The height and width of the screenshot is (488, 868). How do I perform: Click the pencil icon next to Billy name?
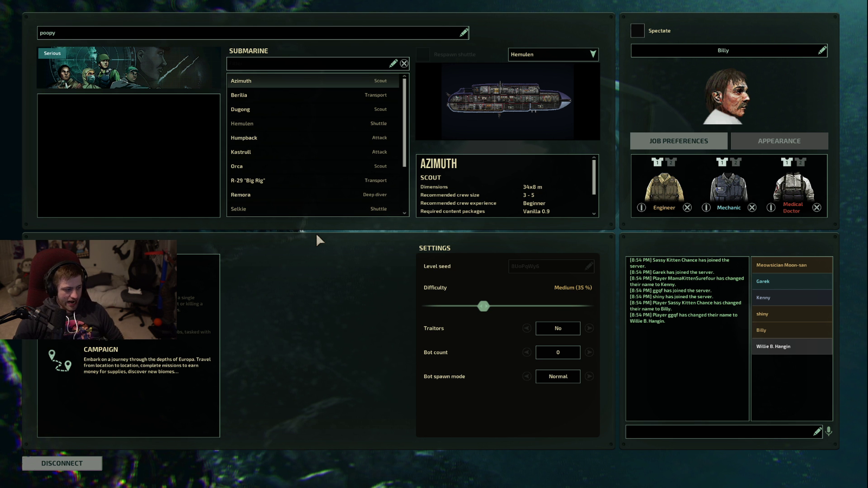(822, 50)
